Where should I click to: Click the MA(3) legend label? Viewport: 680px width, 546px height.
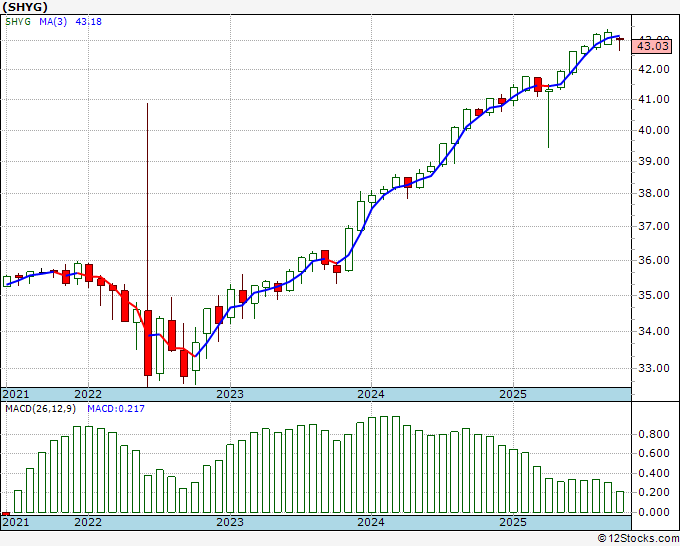click(x=53, y=22)
